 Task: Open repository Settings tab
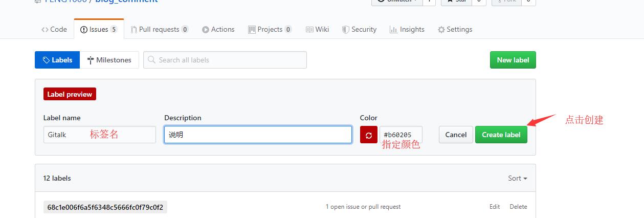455,30
